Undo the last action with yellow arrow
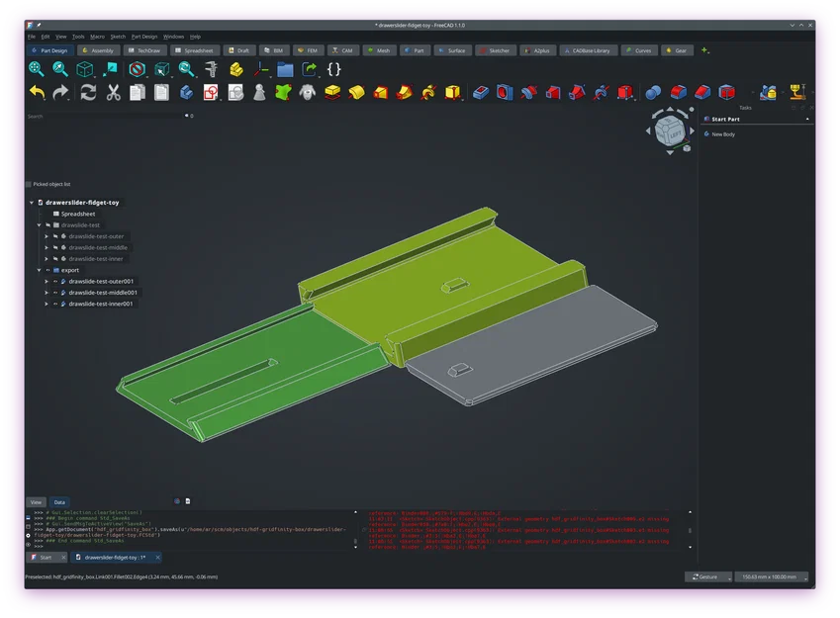 click(x=37, y=92)
